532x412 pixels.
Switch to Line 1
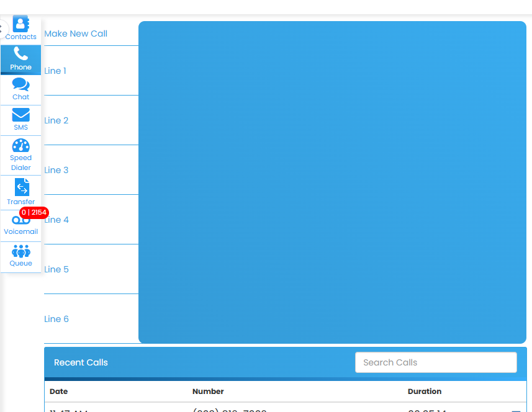point(56,71)
